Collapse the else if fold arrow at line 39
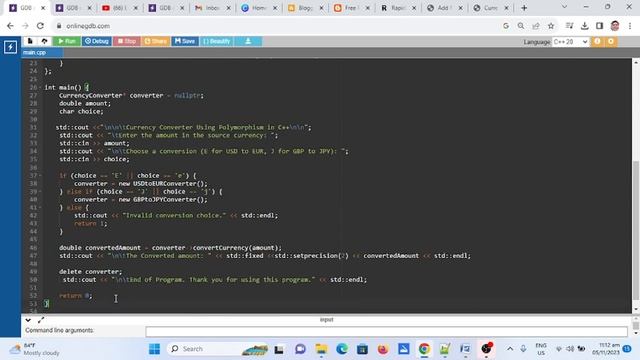This screenshot has width=640, height=360. coord(40,191)
